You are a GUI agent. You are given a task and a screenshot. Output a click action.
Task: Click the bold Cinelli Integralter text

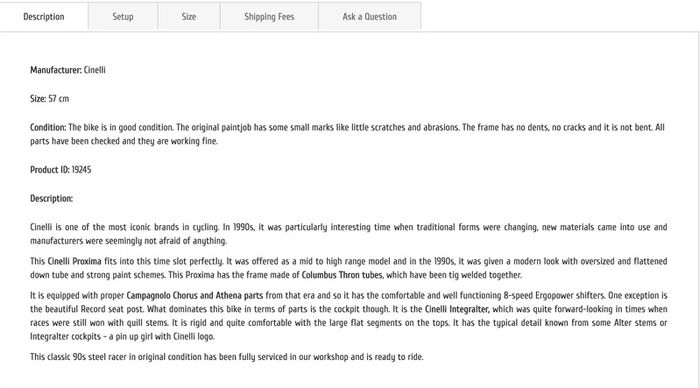pyautogui.click(x=457, y=309)
